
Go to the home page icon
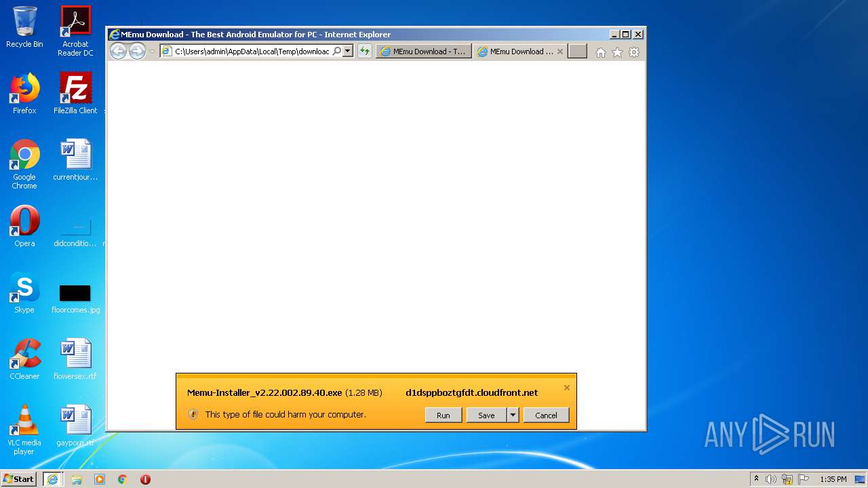(x=600, y=52)
